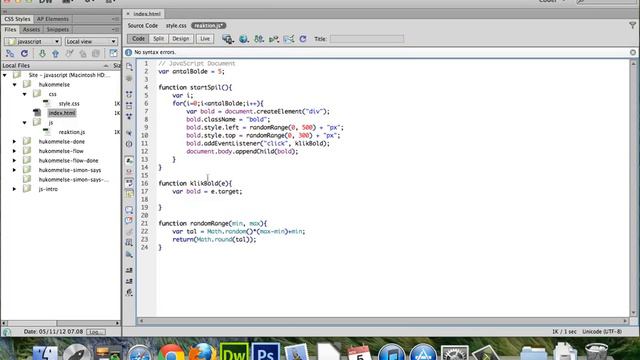Expand the hukommelse-done folder
Screen dimensions: 640x360
[15, 142]
